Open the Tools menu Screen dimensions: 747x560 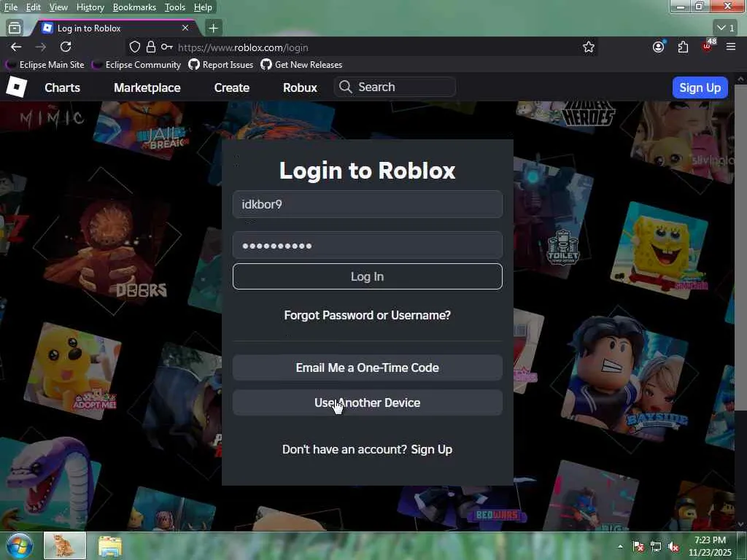pos(175,7)
